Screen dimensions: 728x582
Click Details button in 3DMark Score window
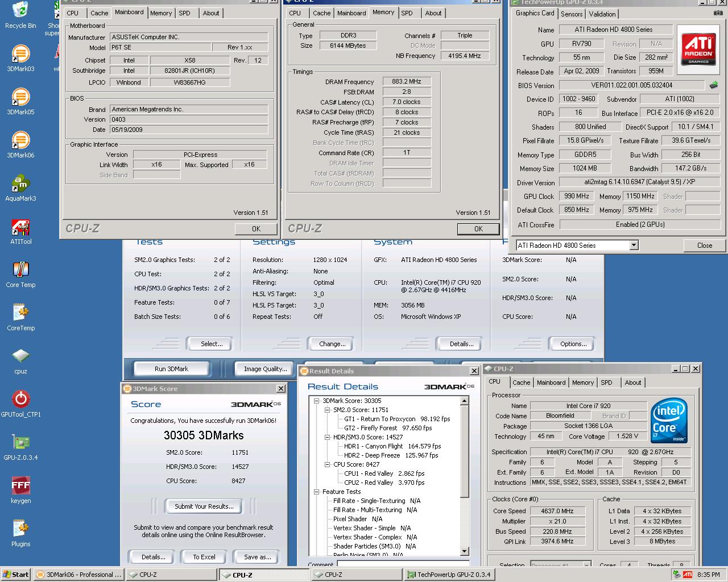pyautogui.click(x=154, y=557)
